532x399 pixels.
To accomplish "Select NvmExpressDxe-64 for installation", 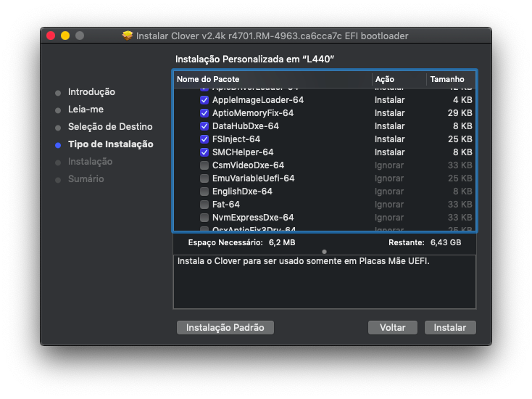I will click(204, 218).
